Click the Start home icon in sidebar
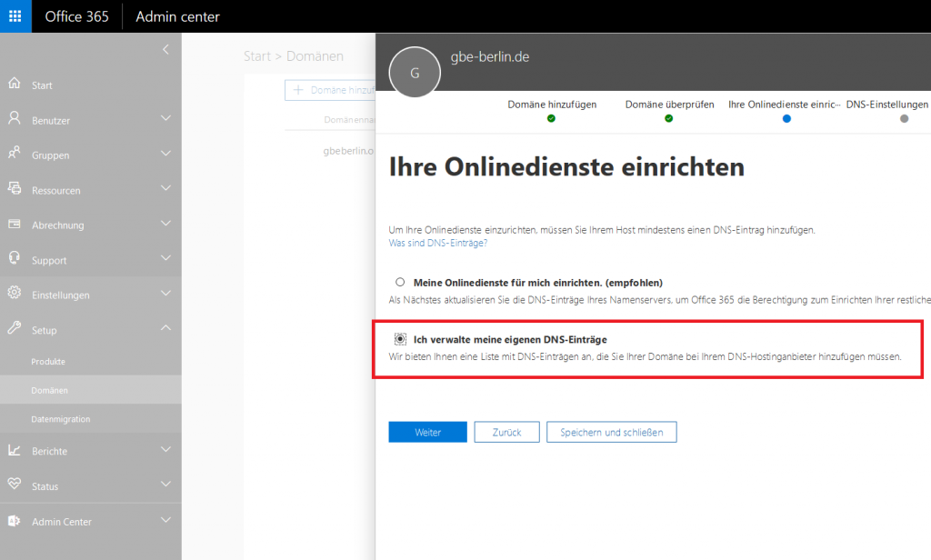This screenshot has width=931, height=560. 16,85
